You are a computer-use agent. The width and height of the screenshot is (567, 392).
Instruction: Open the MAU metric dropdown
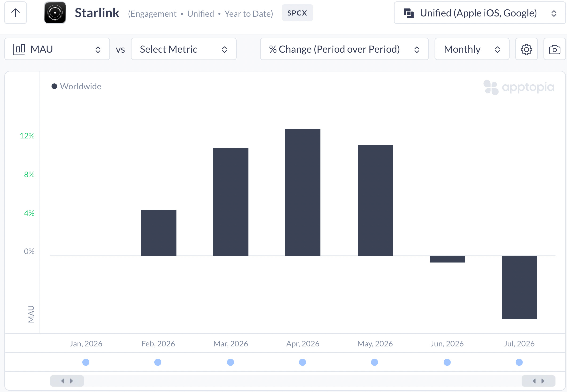[x=57, y=49]
